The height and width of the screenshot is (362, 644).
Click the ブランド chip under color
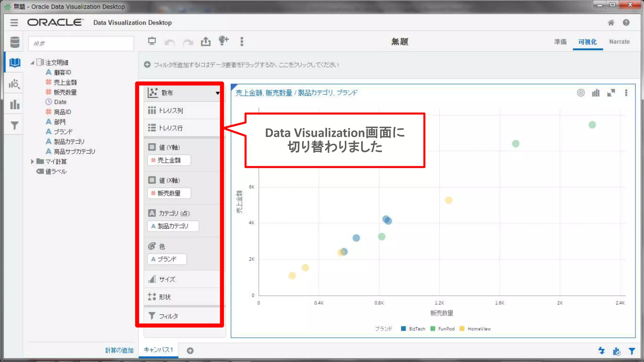[167, 259]
